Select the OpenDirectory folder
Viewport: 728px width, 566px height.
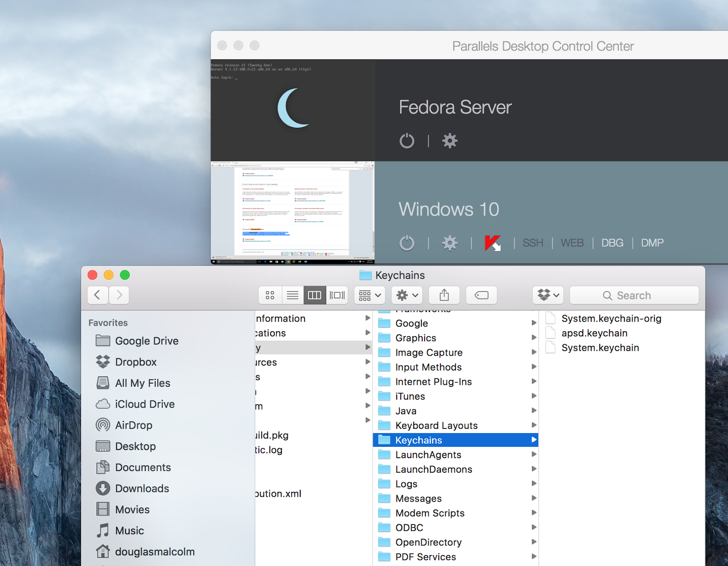[455, 542]
